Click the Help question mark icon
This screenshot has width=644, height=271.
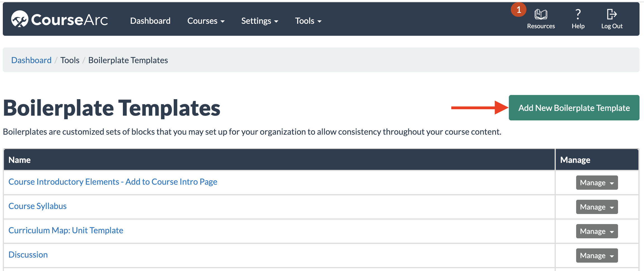click(x=578, y=14)
